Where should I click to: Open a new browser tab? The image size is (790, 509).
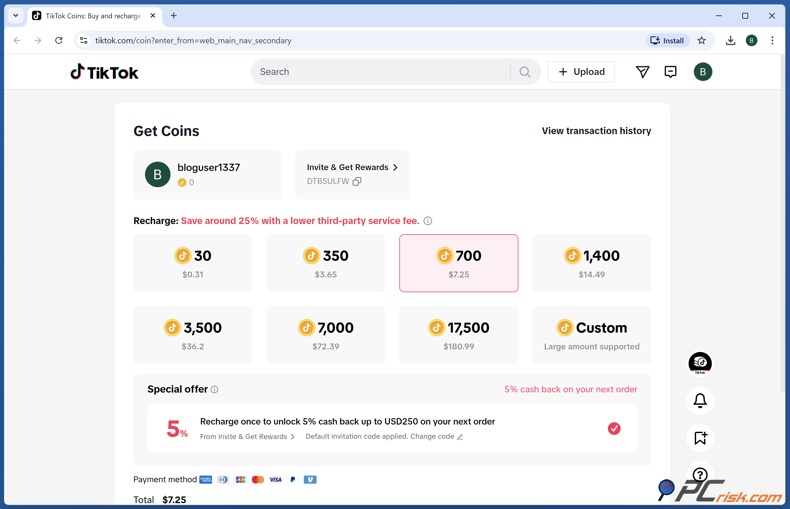click(173, 16)
